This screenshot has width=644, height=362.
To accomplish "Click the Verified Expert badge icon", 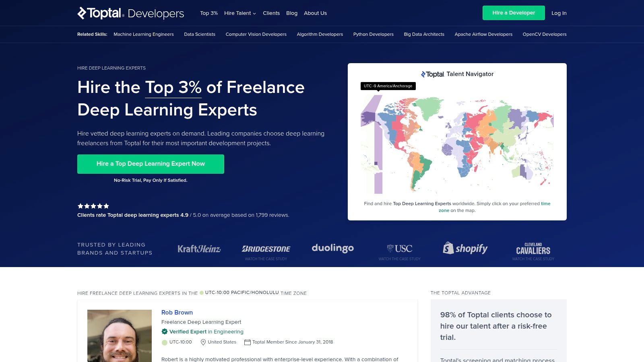I will [x=164, y=331].
